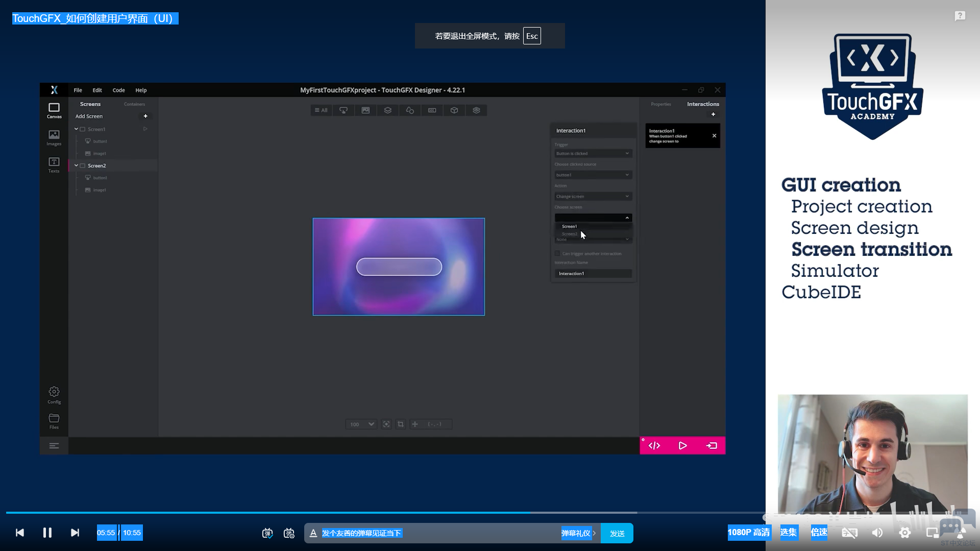Viewport: 980px width, 551px height.
Task: Open the Files panel in the sidebar
Action: coord(54,421)
